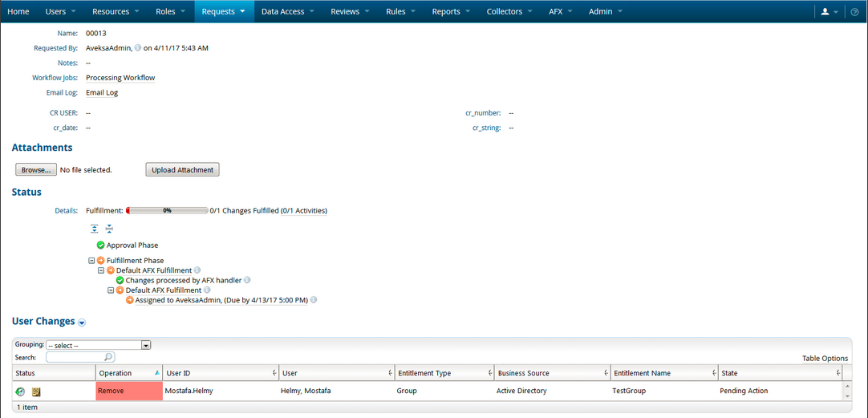
Task: Click sort arrow in Operation column header
Action: [157, 373]
